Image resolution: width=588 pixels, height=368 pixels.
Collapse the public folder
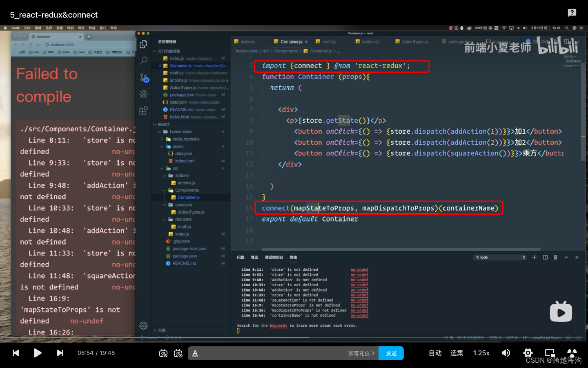pos(178,146)
